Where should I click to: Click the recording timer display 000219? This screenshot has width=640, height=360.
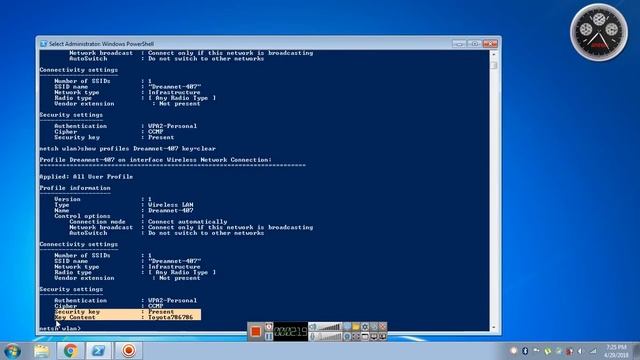pyautogui.click(x=291, y=331)
